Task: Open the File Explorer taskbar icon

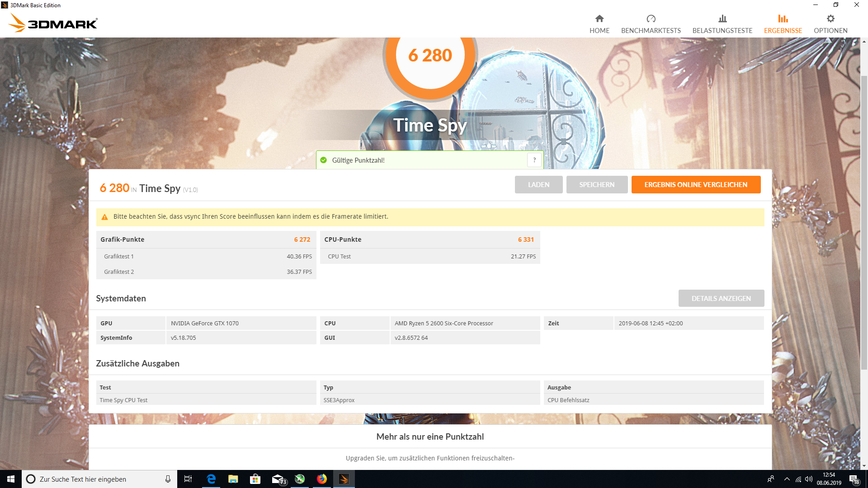Action: click(x=233, y=479)
